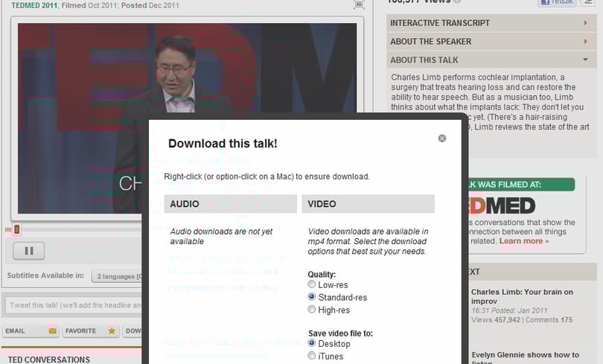
Task: Collapse the About This Talk section
Action: (x=491, y=60)
